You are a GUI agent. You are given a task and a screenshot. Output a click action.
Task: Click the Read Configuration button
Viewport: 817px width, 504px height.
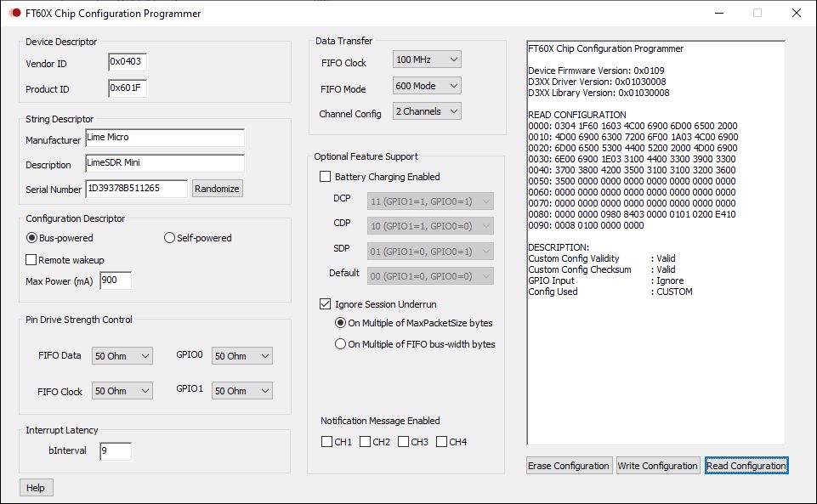click(746, 466)
